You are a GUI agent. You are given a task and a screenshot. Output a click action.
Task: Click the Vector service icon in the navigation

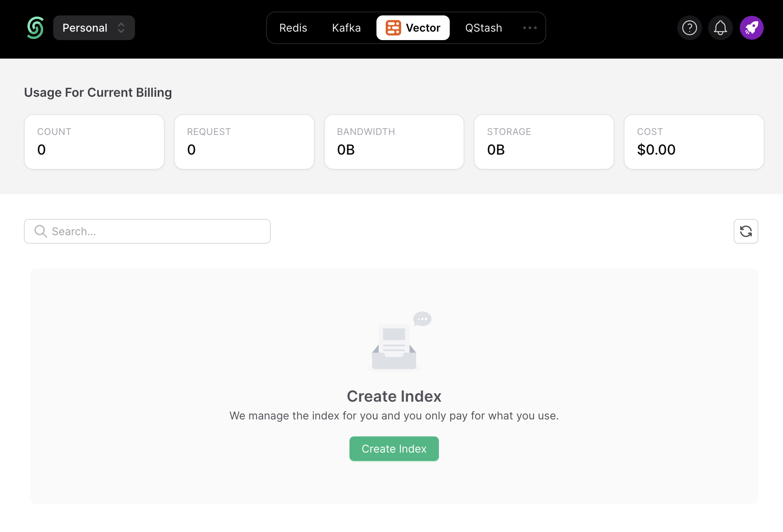coord(393,27)
